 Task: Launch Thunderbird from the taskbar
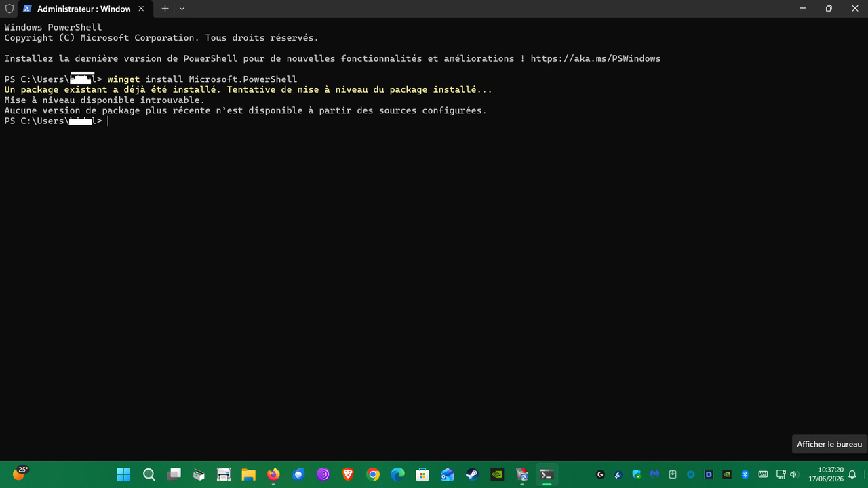298,474
